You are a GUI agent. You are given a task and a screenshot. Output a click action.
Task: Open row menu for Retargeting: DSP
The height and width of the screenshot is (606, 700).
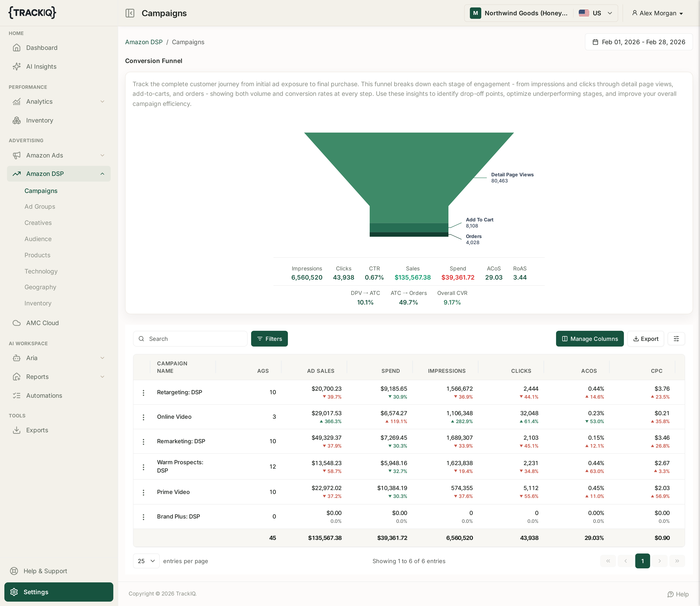pos(143,393)
